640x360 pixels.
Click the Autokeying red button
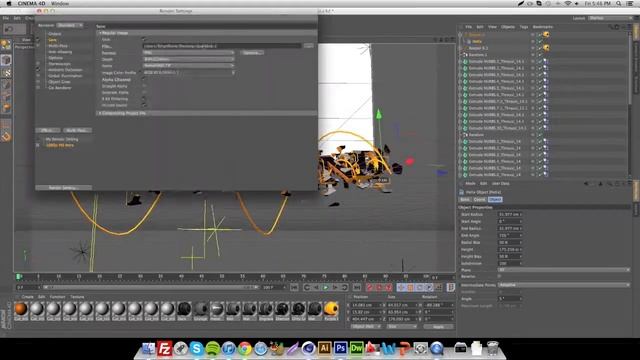pyautogui.click(x=379, y=288)
